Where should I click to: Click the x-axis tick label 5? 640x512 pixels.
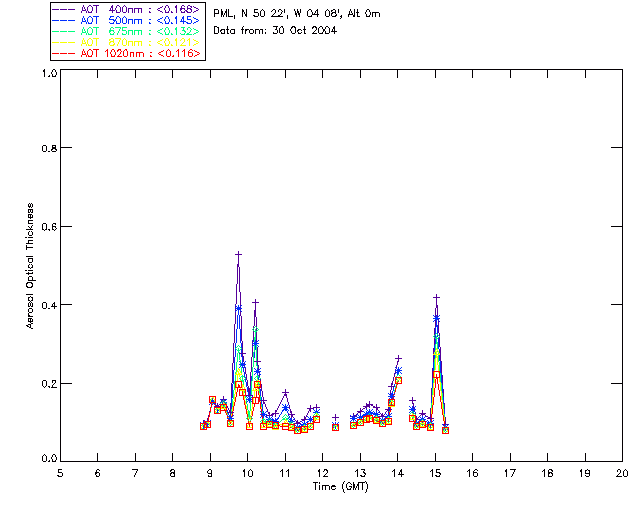(x=60, y=473)
